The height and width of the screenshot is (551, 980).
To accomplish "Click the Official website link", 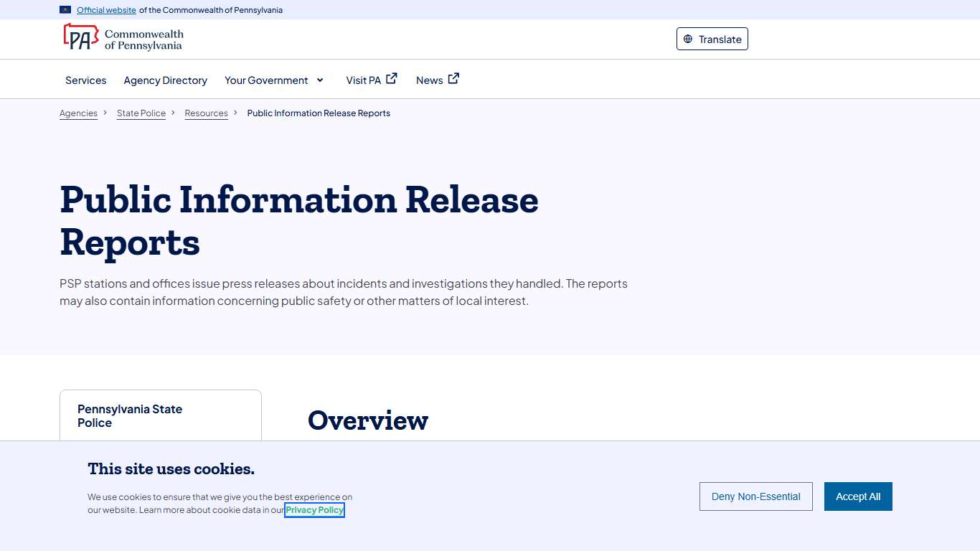I will 106,10.
